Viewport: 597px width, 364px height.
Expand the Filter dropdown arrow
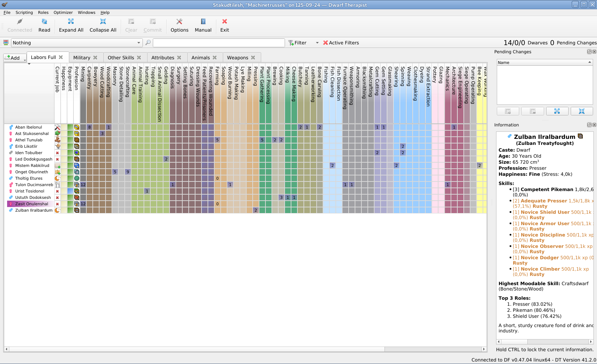317,43
